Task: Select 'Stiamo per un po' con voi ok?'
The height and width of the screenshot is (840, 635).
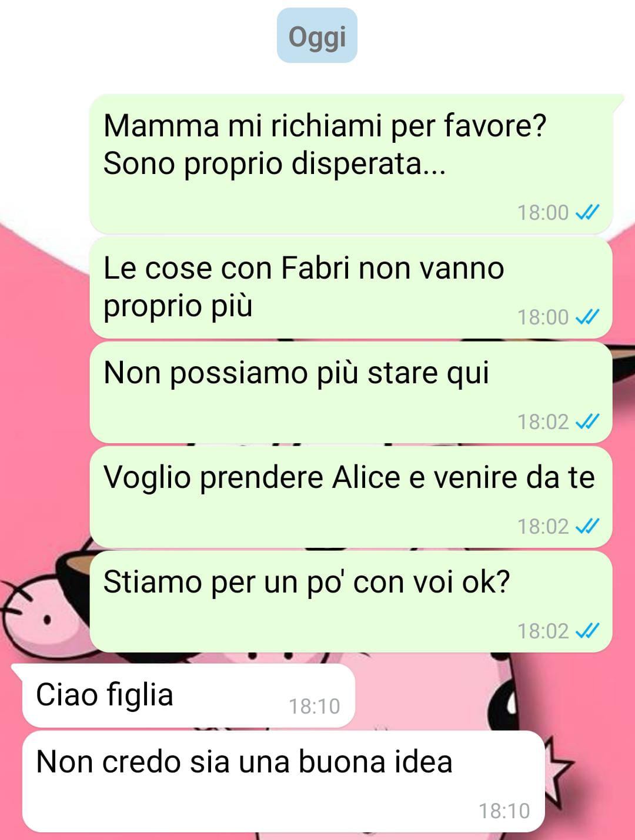Action: coord(351,601)
